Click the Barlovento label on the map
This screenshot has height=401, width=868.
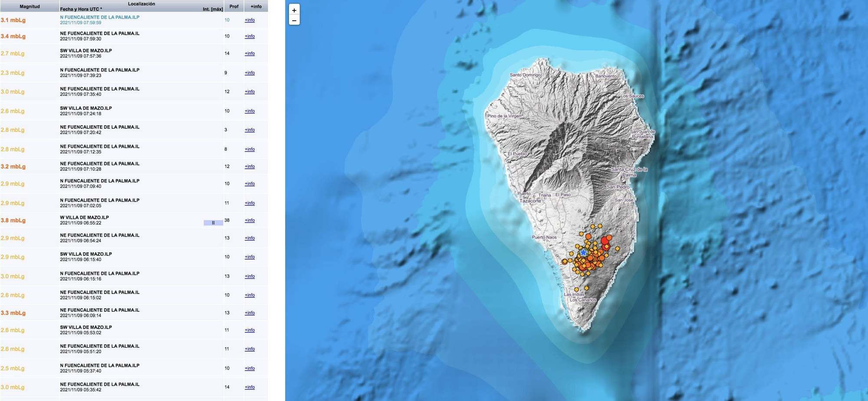click(606, 76)
